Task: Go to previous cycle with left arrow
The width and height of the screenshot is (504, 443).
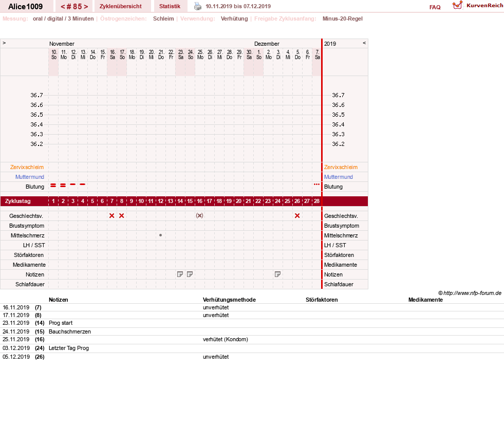Action: point(63,7)
